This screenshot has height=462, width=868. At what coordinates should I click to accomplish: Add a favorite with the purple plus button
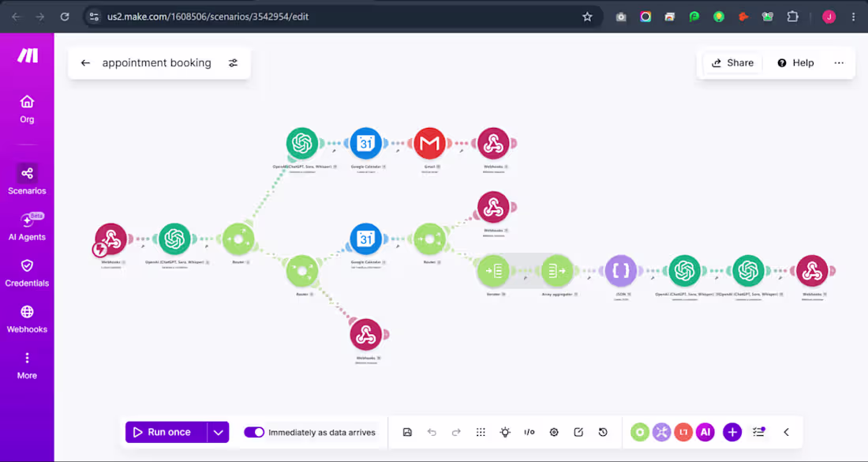point(732,432)
